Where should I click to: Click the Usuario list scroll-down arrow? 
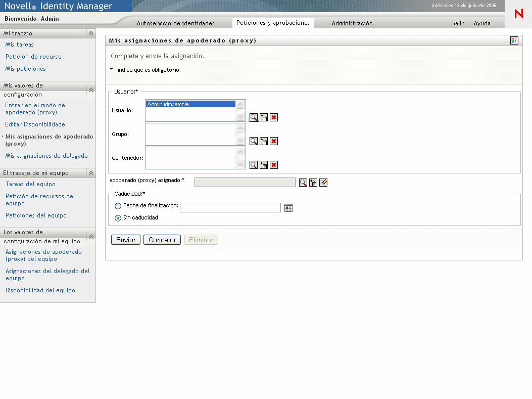[x=240, y=117]
